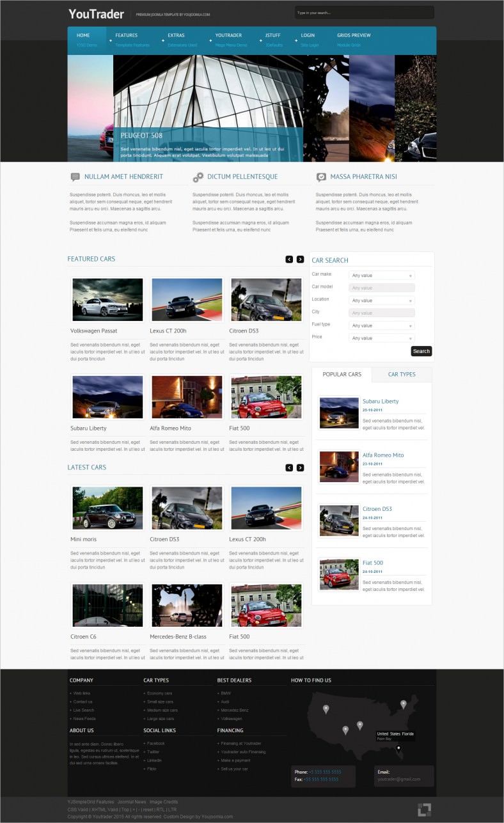Open the Fuel type dropdown
Image resolution: width=504 pixels, height=823 pixels.
(x=382, y=325)
